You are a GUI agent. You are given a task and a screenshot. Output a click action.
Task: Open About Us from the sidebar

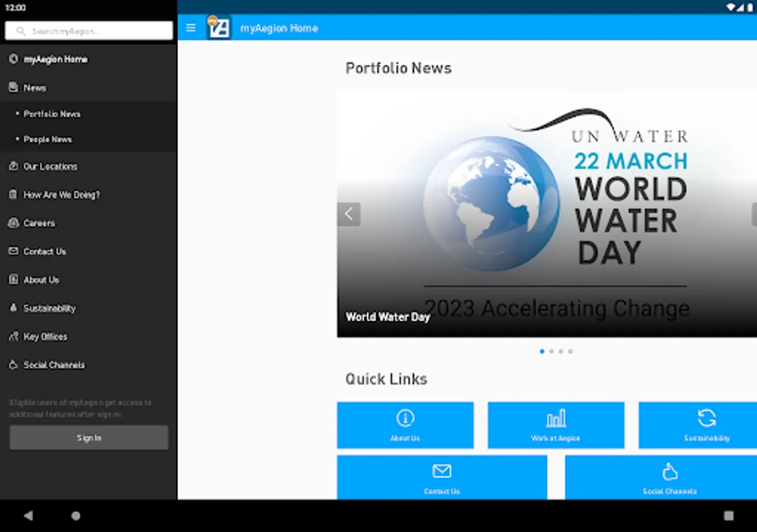89,280
